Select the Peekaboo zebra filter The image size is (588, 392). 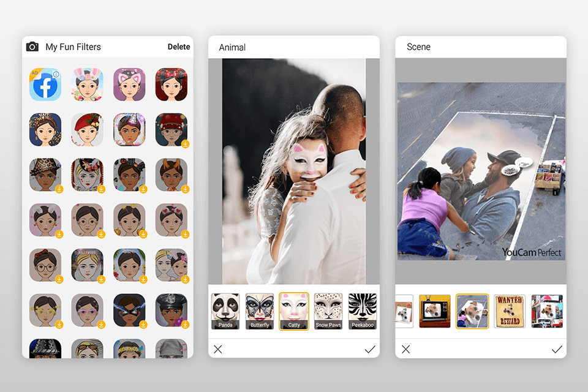click(362, 309)
